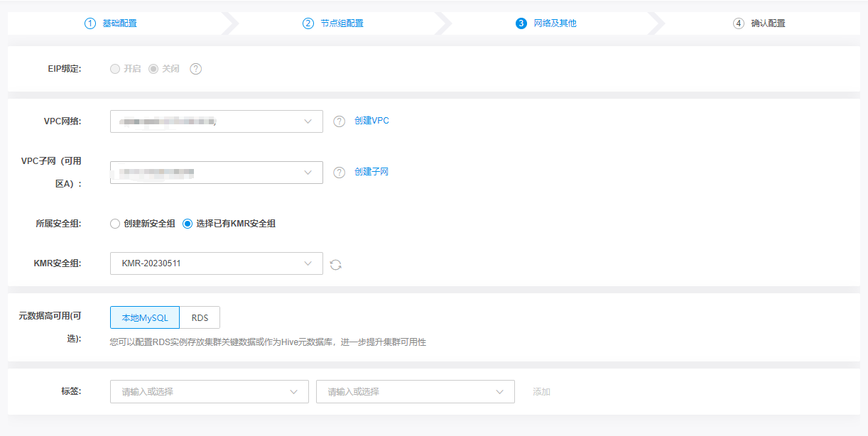Click the help icon next to EIP绑定

point(196,69)
